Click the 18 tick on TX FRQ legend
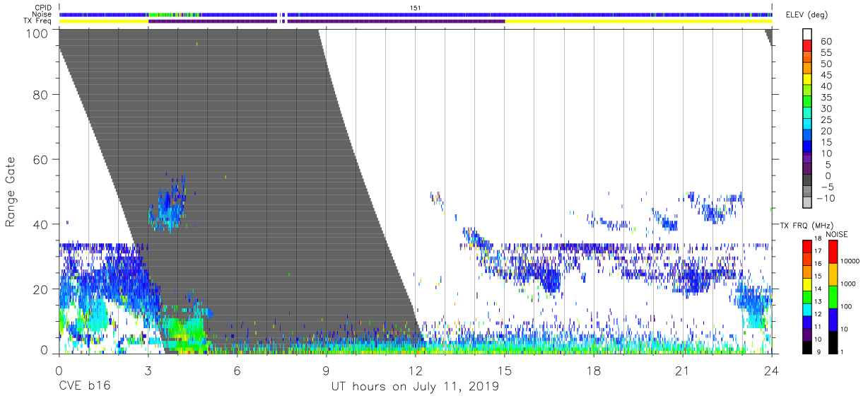Viewport: 868px width, 401px height. 817,239
